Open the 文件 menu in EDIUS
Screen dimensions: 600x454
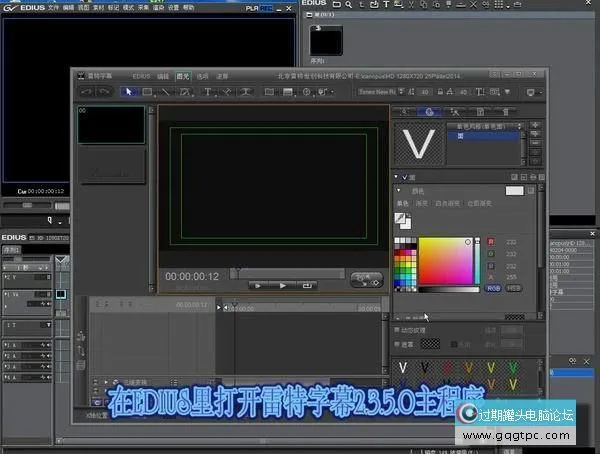click(53, 6)
